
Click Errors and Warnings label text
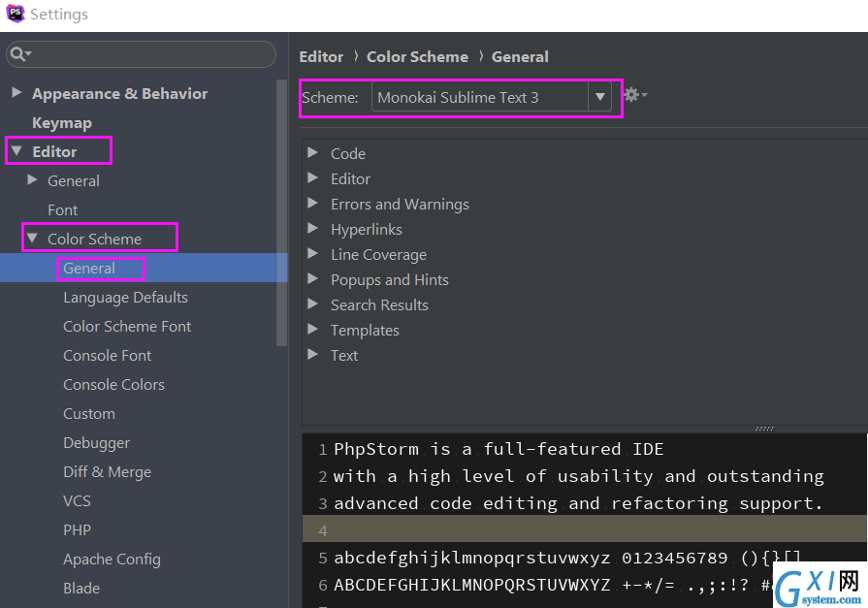pyautogui.click(x=400, y=205)
